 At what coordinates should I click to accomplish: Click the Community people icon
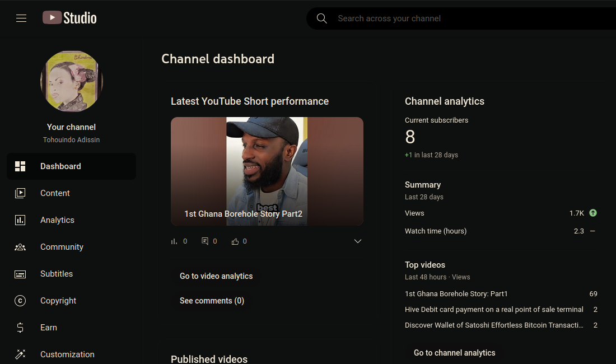point(20,247)
